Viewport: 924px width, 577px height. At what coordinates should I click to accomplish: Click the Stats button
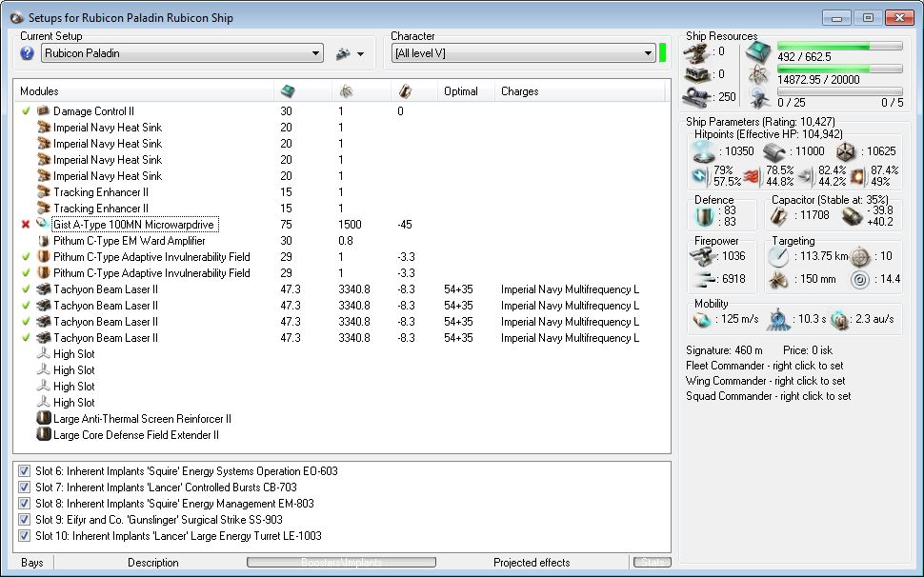[653, 563]
